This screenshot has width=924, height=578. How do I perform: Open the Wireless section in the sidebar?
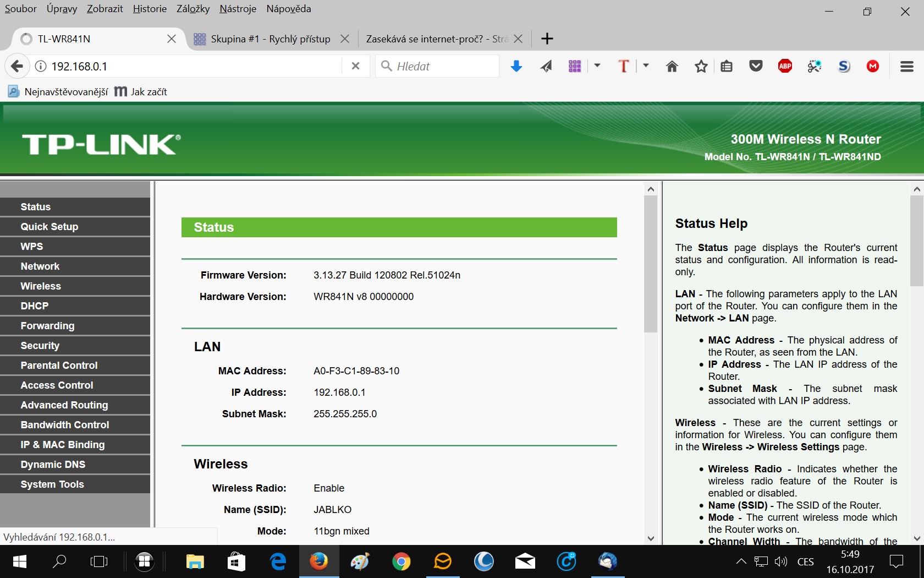(41, 286)
